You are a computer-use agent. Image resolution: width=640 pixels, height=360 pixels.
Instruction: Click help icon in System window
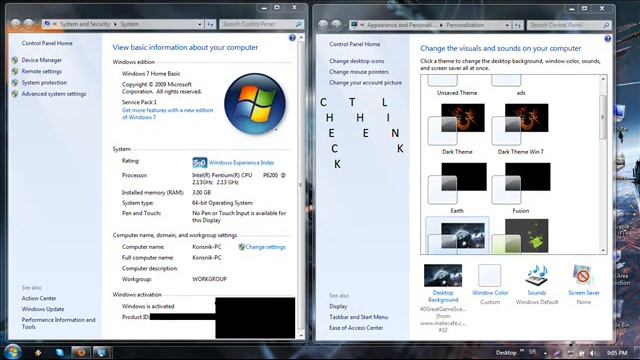[x=292, y=38]
